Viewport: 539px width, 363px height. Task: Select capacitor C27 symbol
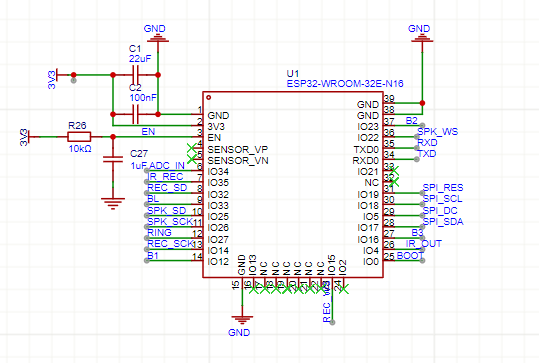pos(113,159)
